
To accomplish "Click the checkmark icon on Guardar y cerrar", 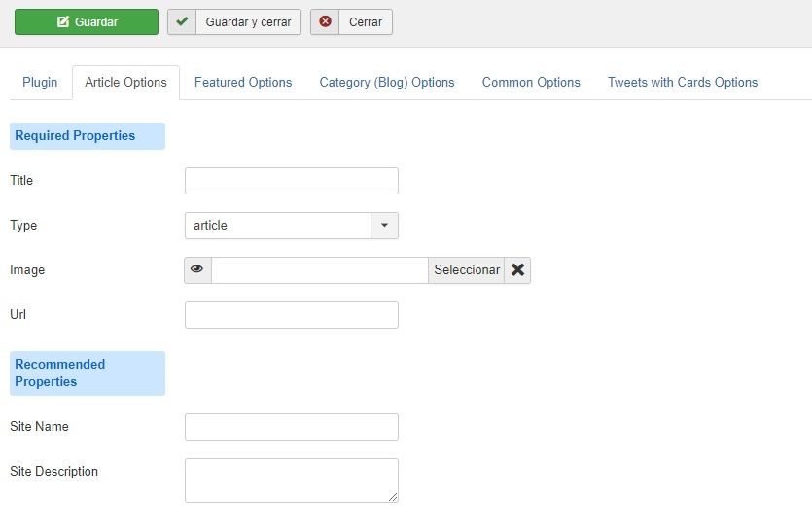I will click(182, 21).
